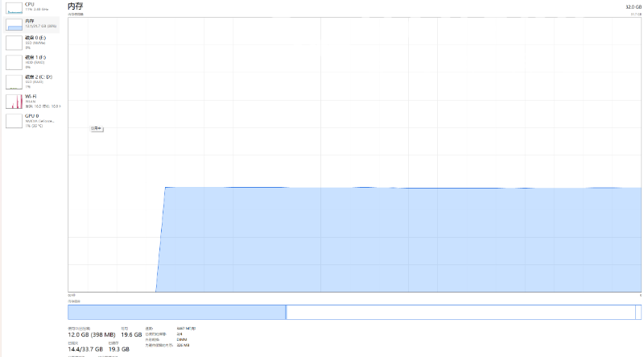
Task: Click the 19.3 GB cached memory value
Action: click(130, 349)
